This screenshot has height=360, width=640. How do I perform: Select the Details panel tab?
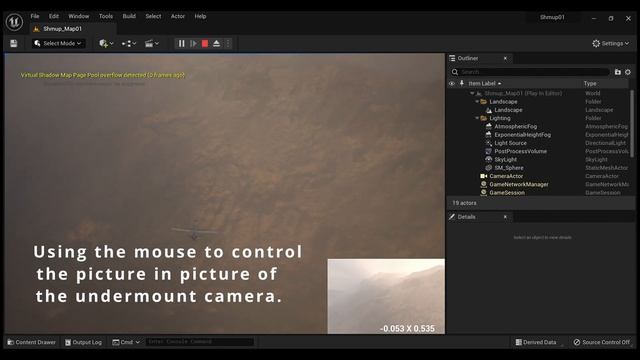click(x=467, y=217)
